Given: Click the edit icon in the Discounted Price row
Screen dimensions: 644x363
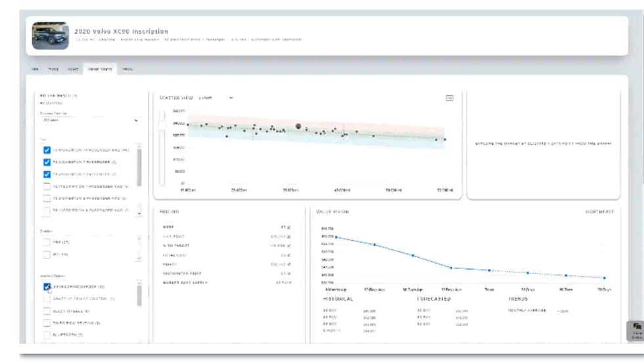Looking at the screenshot, I should pos(288,274).
